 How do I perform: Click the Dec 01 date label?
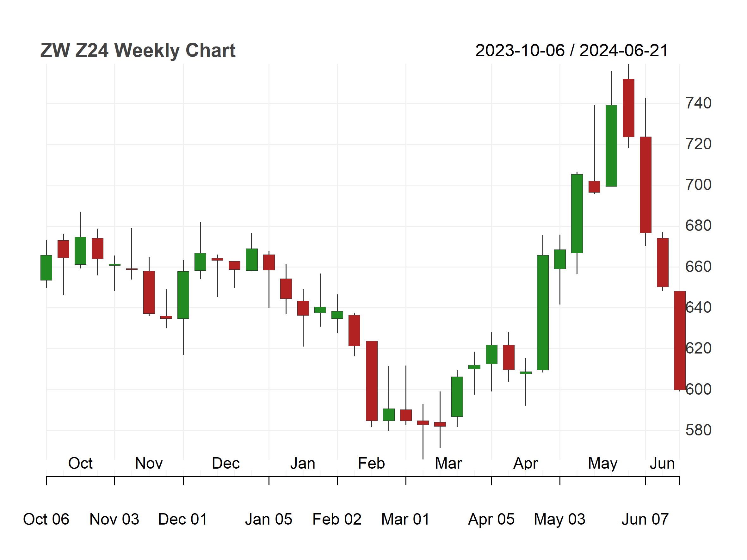[x=183, y=519]
